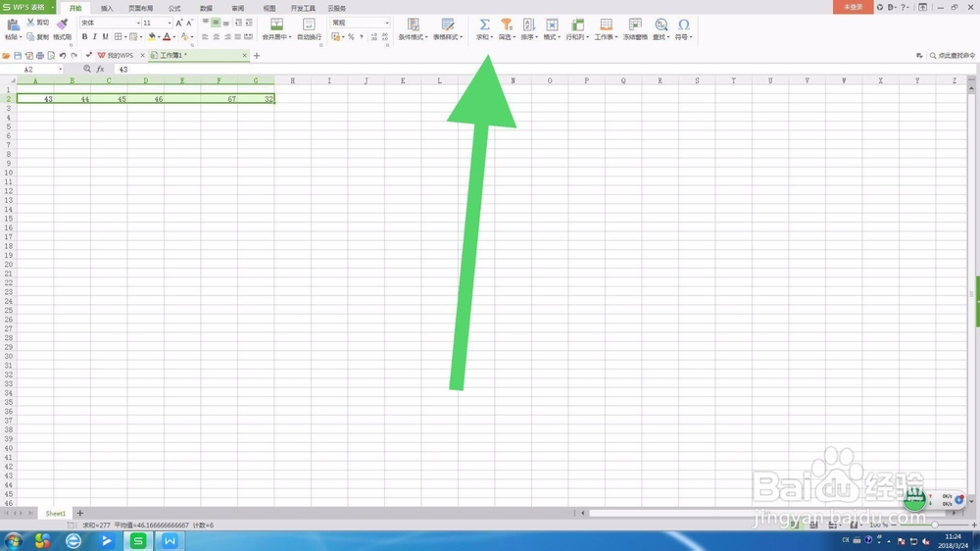Expand the fill color dropdown arrow
980x551 pixels.
coord(159,37)
